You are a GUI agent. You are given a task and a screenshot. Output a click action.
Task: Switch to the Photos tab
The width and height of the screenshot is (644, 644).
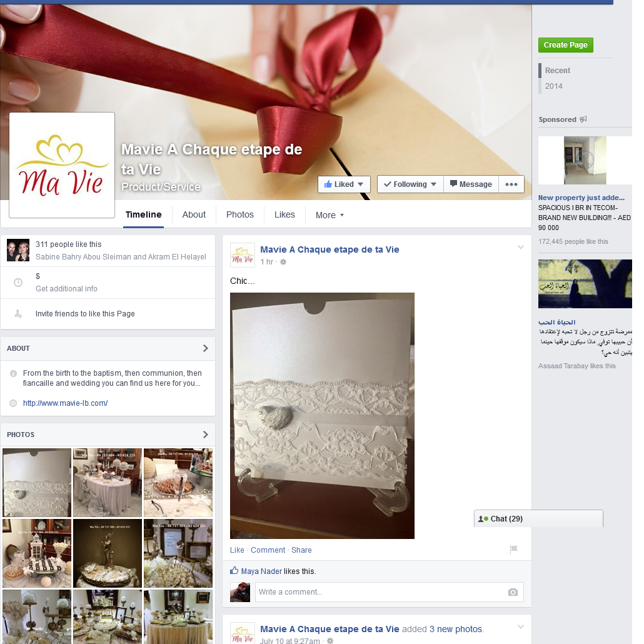(x=239, y=214)
